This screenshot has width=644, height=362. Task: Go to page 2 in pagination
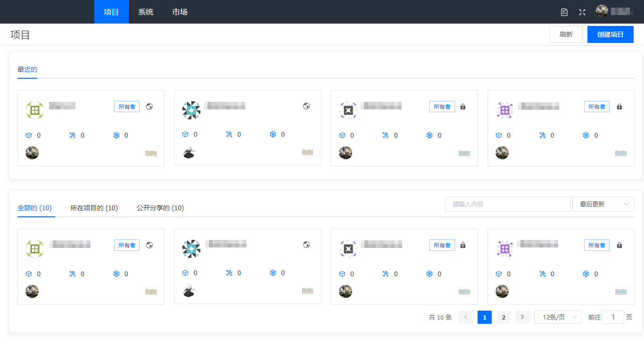coord(504,317)
